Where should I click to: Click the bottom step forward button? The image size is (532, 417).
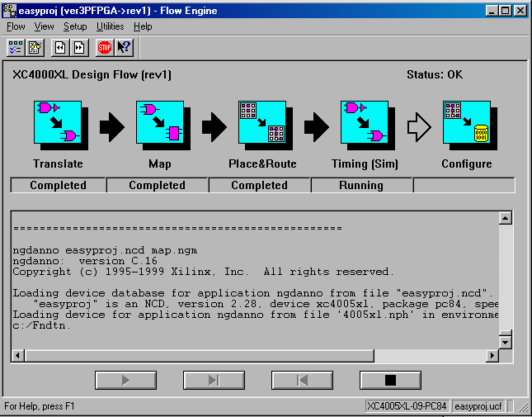(214, 380)
